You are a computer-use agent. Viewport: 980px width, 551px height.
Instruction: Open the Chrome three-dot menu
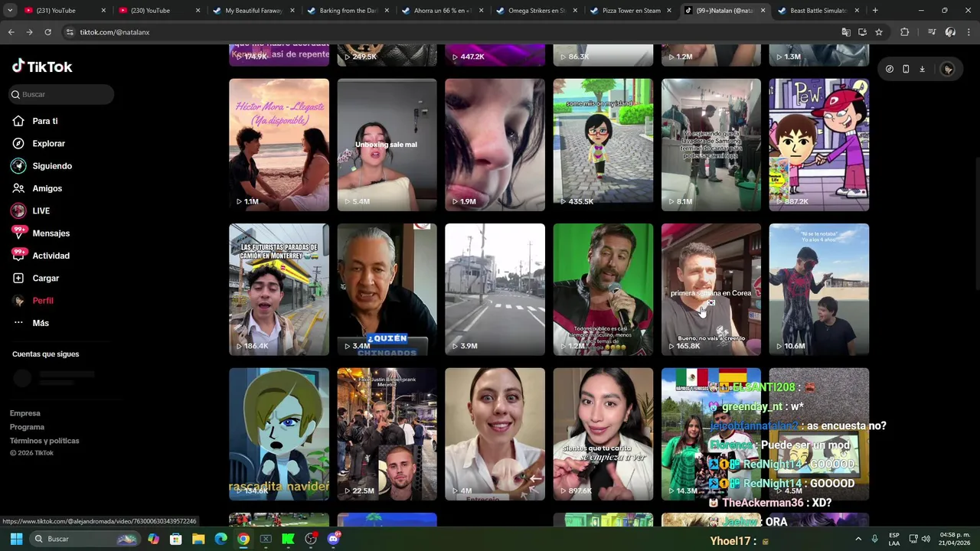[969, 32]
